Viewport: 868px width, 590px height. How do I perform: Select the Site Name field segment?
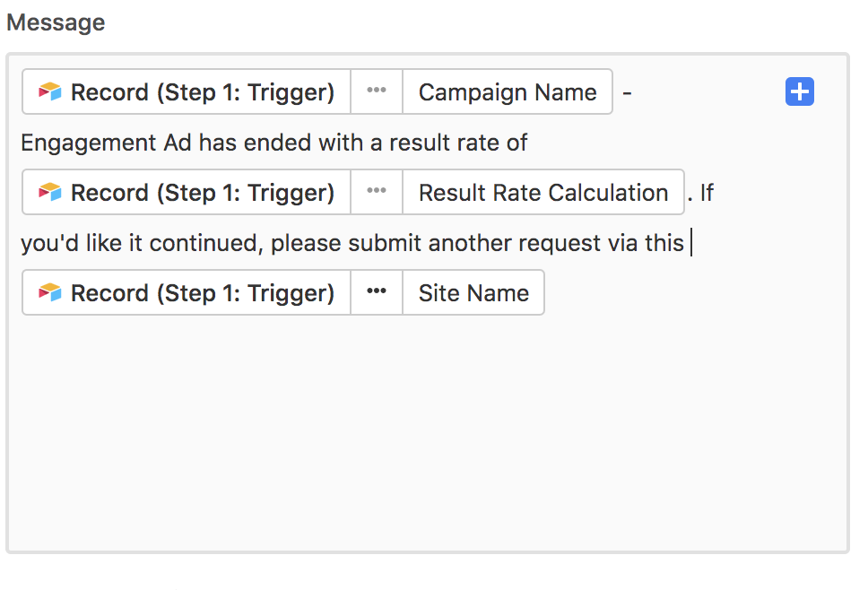click(473, 292)
